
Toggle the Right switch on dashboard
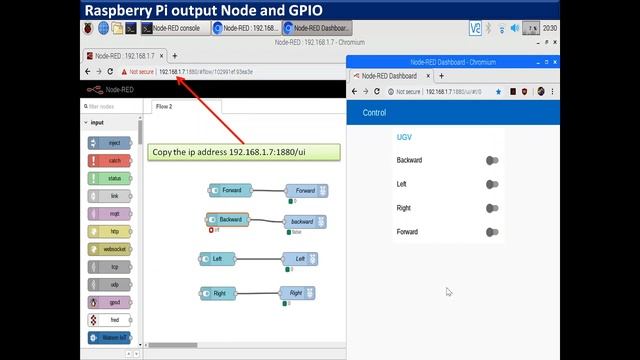[x=492, y=208]
